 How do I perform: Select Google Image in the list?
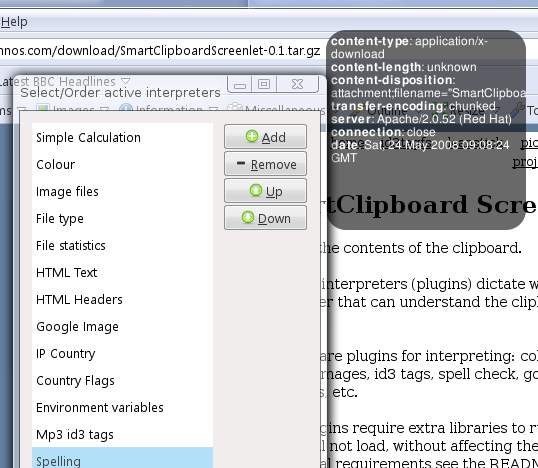tap(122, 327)
